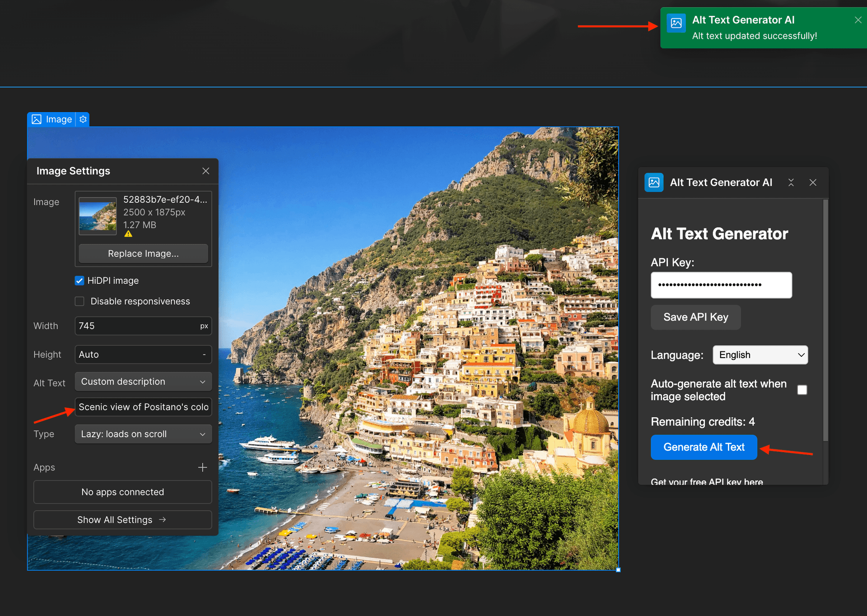
Task: Click the warning triangle under the image file size
Action: [x=128, y=233]
